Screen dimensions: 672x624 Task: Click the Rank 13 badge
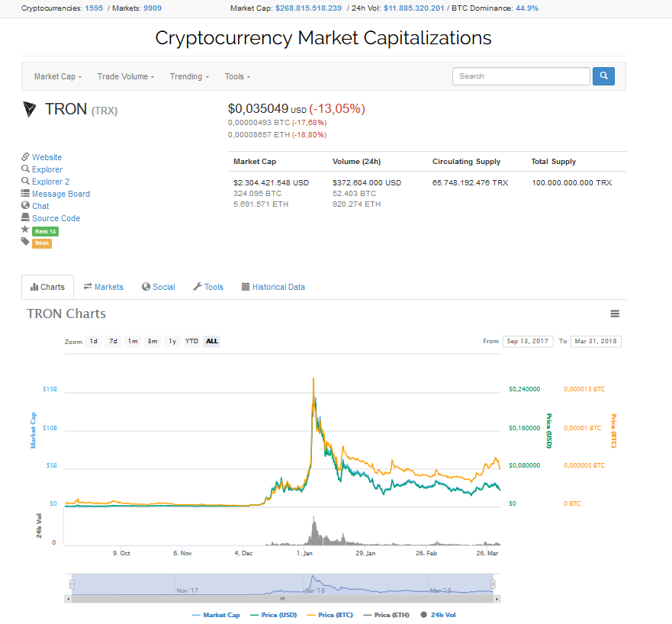tap(46, 231)
